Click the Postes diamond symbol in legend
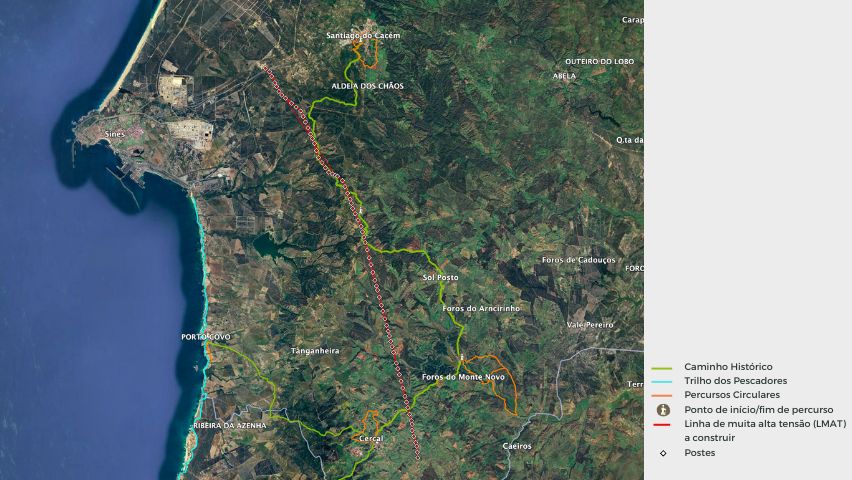The height and width of the screenshot is (480, 852). [x=663, y=453]
